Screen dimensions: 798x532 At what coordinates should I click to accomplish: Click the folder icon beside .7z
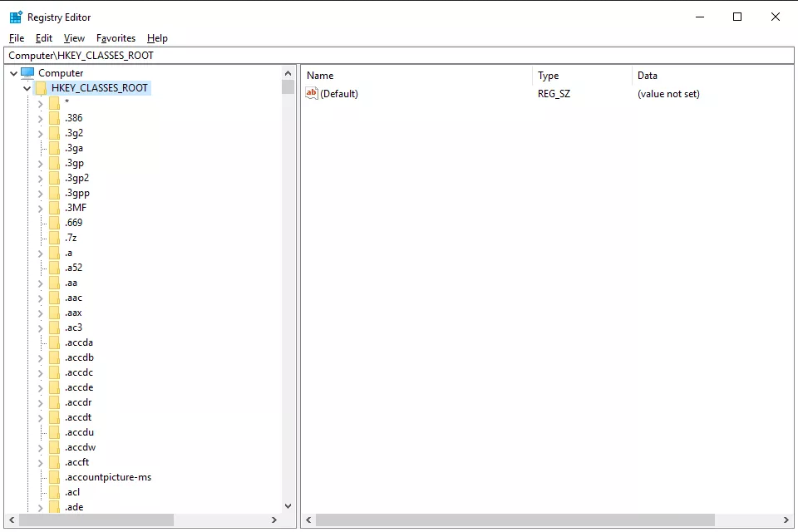click(x=55, y=238)
